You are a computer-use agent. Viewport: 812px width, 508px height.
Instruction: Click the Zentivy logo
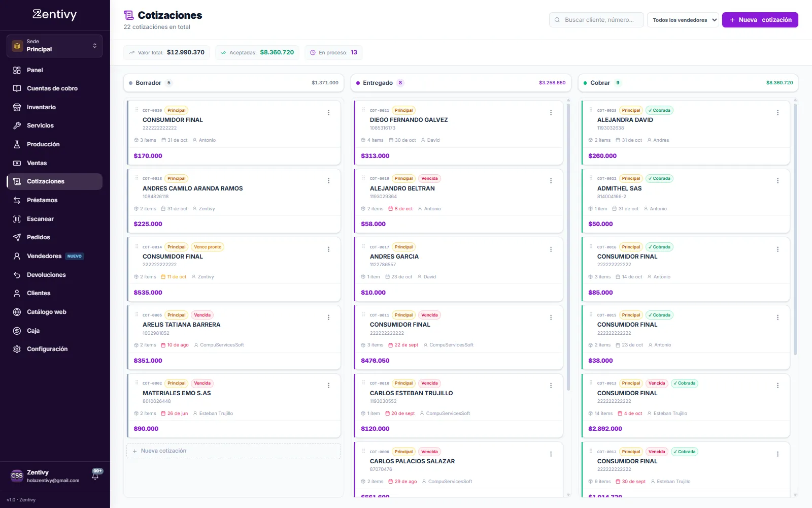55,15
